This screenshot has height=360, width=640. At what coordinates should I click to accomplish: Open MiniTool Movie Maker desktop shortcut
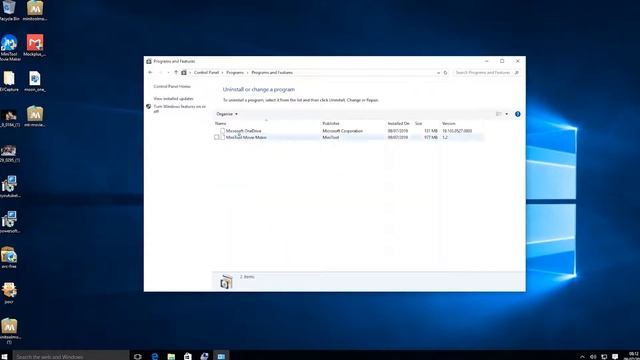(x=9, y=48)
